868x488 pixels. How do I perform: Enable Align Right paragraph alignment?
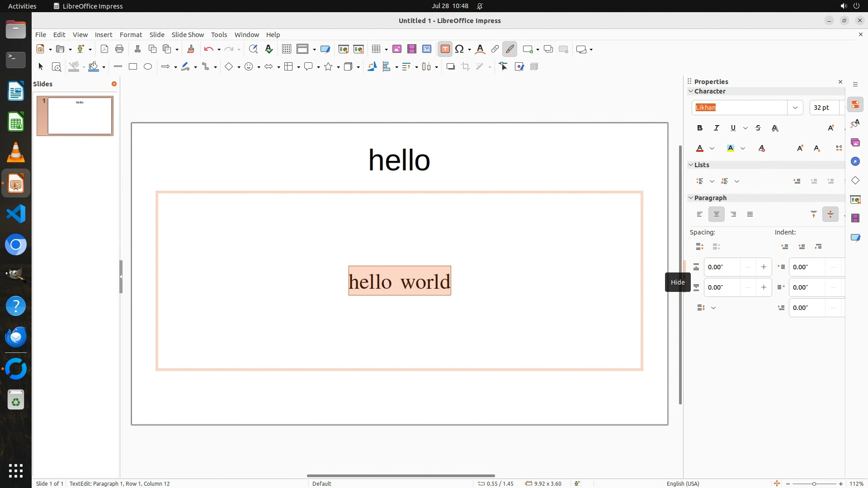tap(733, 215)
